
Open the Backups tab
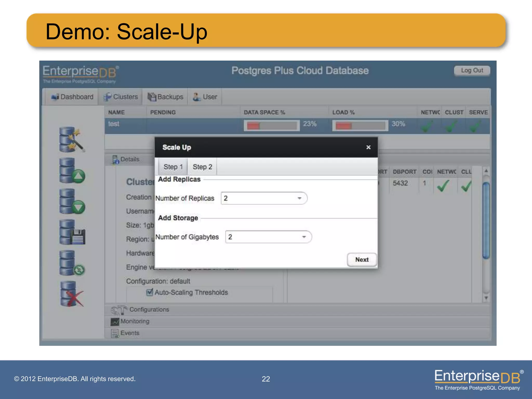[165, 97]
